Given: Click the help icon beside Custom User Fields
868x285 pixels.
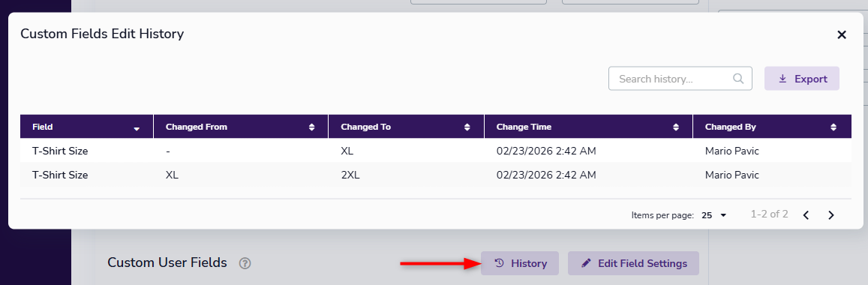Looking at the screenshot, I should tap(245, 263).
